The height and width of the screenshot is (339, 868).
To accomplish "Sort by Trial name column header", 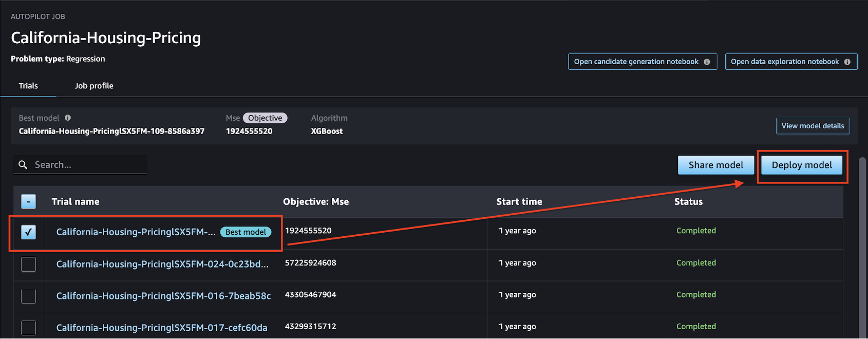I will pyautogui.click(x=76, y=201).
